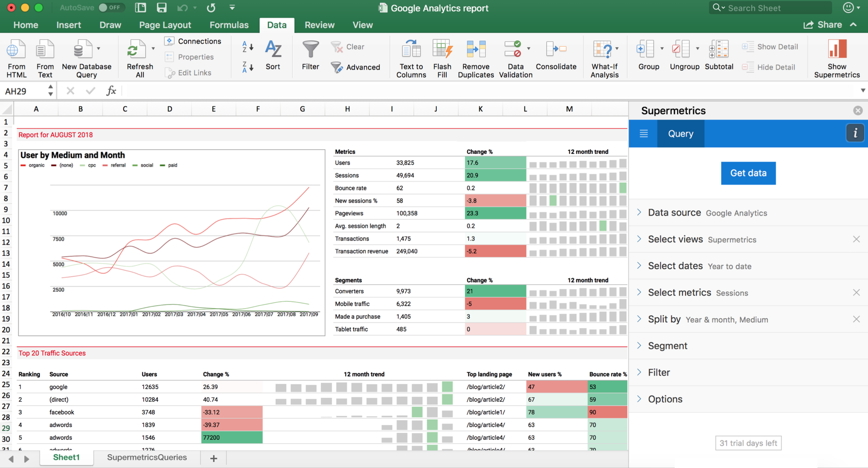Clear the Select metrics Sessions entry

856,293
